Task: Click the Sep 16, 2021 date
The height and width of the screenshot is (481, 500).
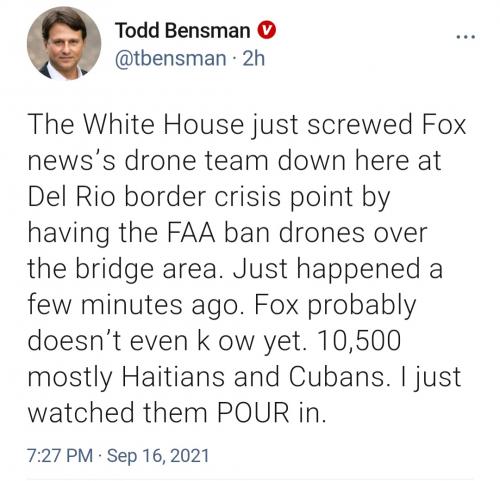Action: [158, 455]
